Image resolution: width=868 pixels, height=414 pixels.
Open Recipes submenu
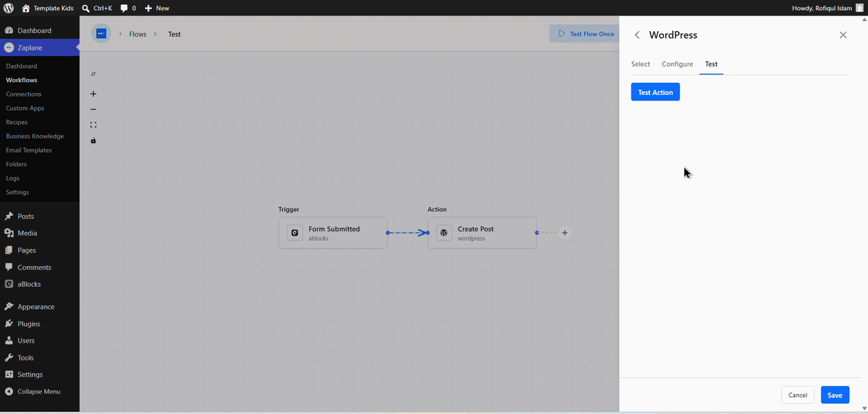point(17,122)
